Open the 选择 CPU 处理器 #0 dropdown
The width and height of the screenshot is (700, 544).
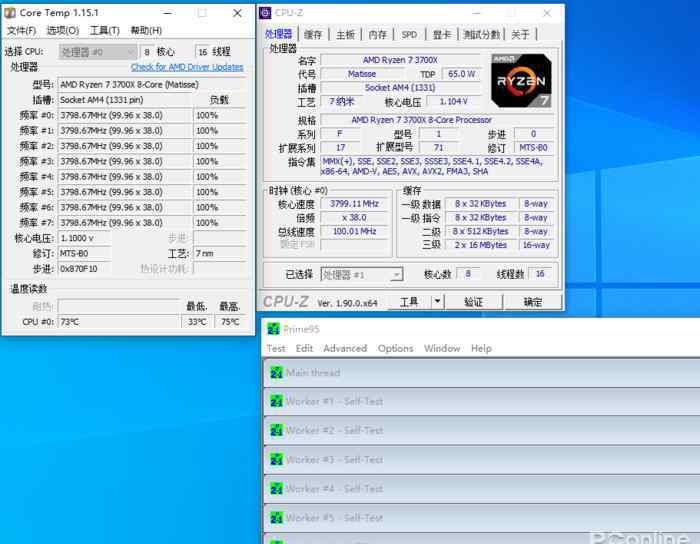pos(97,52)
